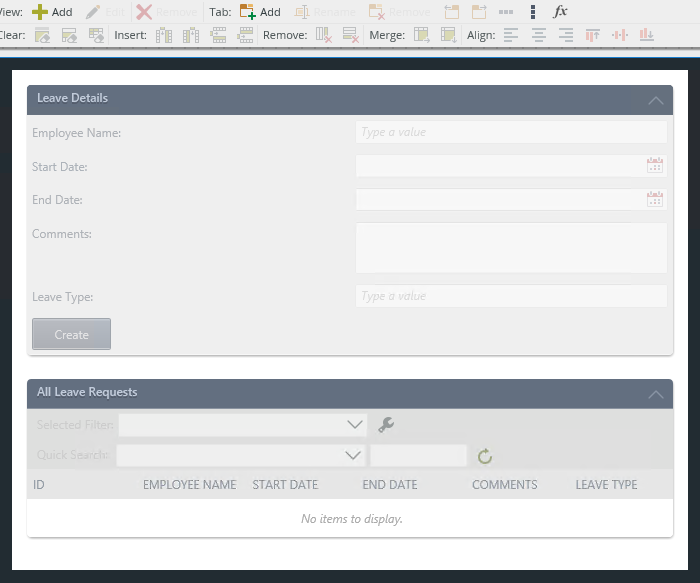Align left icon

pyautogui.click(x=511, y=35)
